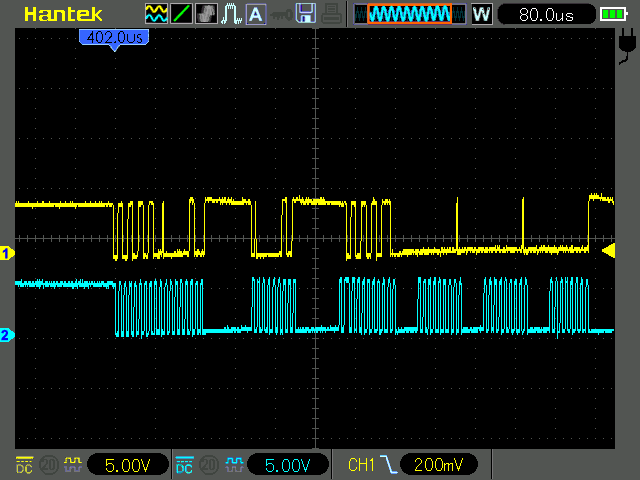Select the dual sine waveform display icon
The width and height of the screenshot is (640, 480).
pyautogui.click(x=156, y=14)
